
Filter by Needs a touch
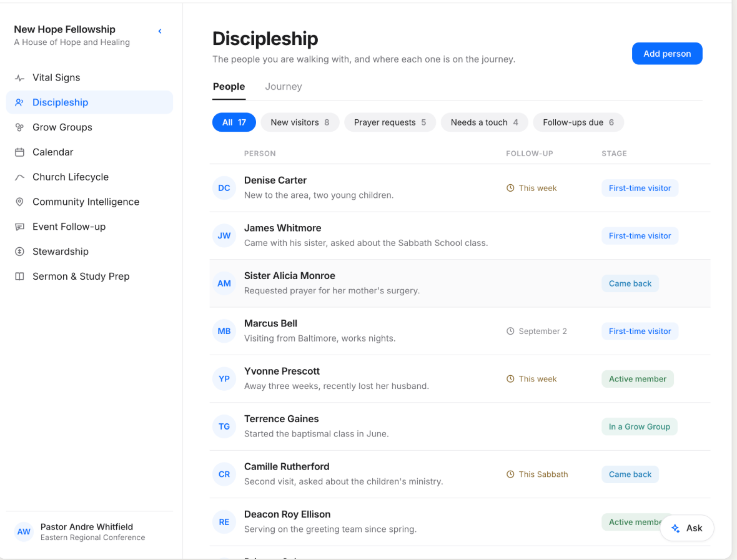[485, 122]
